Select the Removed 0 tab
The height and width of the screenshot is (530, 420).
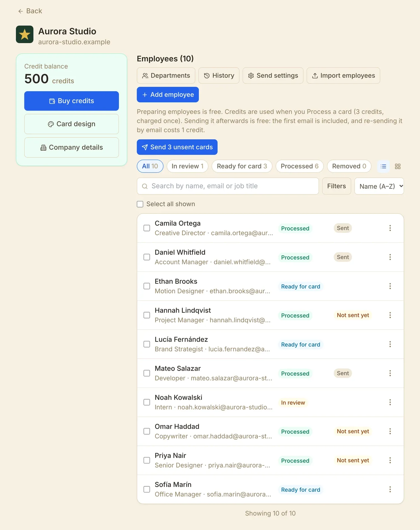pos(349,166)
